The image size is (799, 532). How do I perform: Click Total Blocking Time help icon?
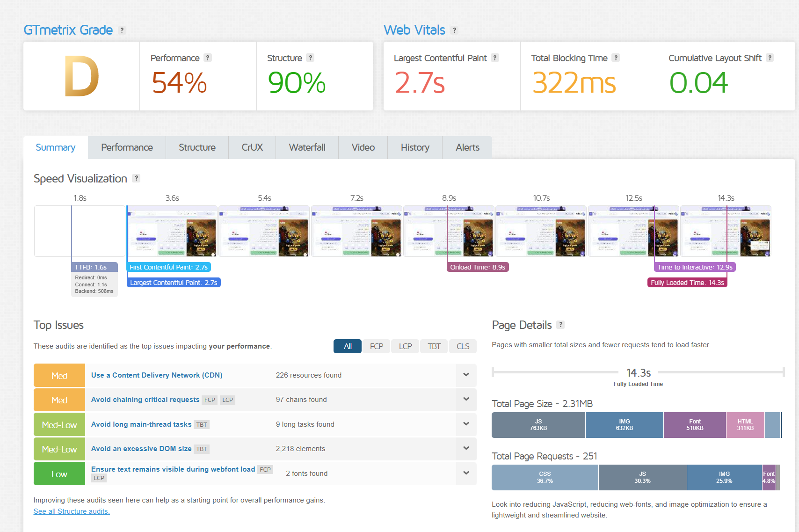pyautogui.click(x=616, y=58)
